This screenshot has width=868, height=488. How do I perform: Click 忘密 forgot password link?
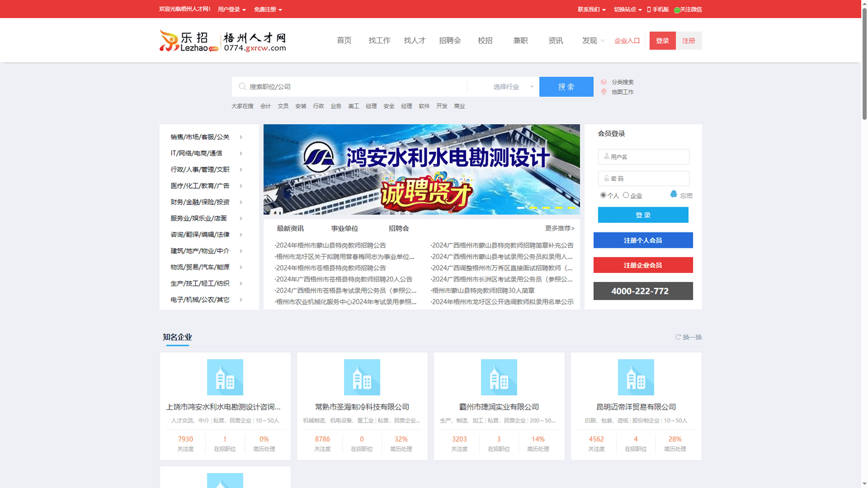tap(686, 196)
